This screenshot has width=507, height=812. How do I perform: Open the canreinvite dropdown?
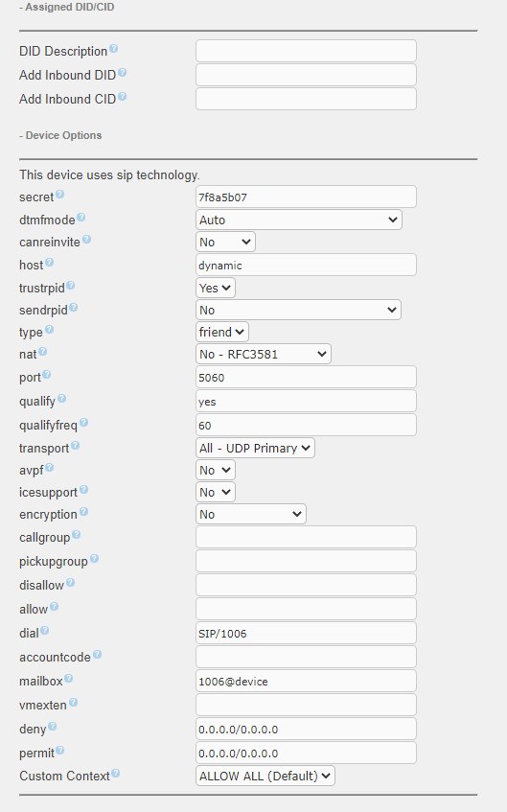click(225, 242)
